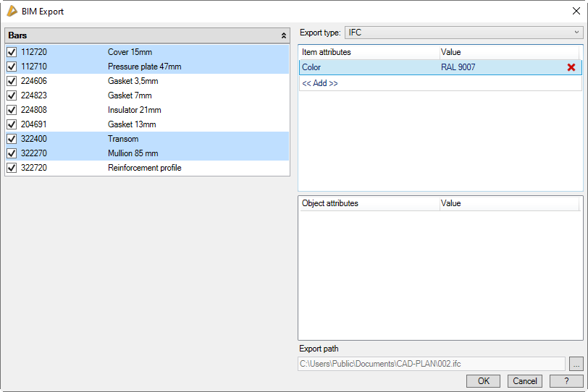
Task: Collapse the Bars section with the chevron
Action: click(x=283, y=35)
